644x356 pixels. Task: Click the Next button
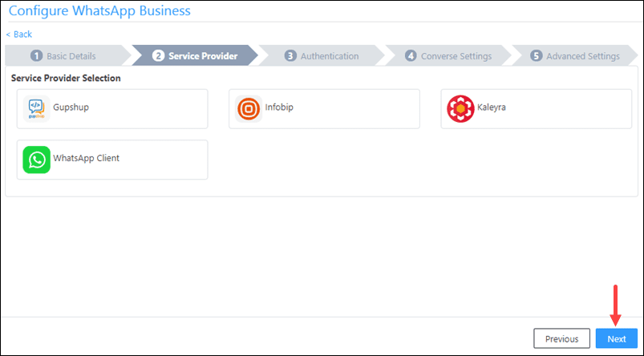[x=617, y=338]
